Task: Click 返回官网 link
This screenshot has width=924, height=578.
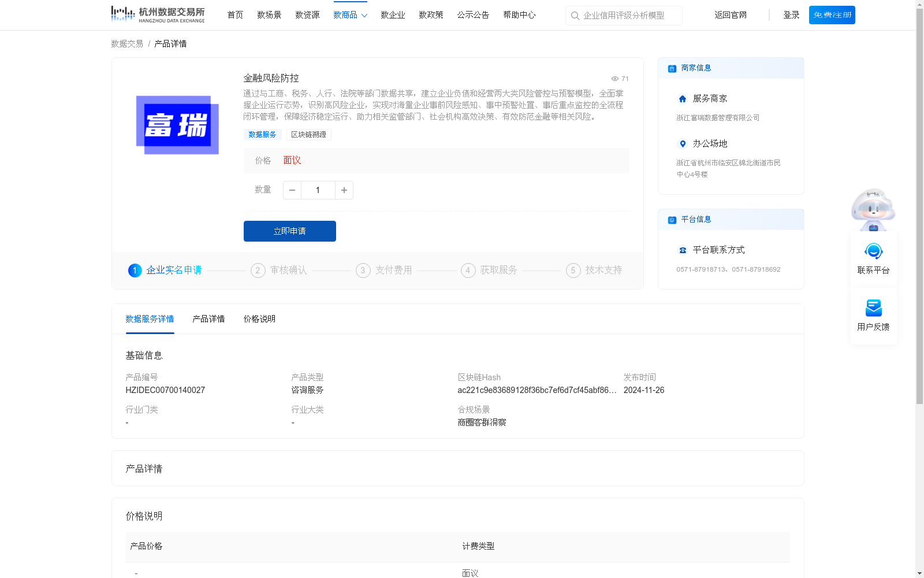Action: point(731,15)
